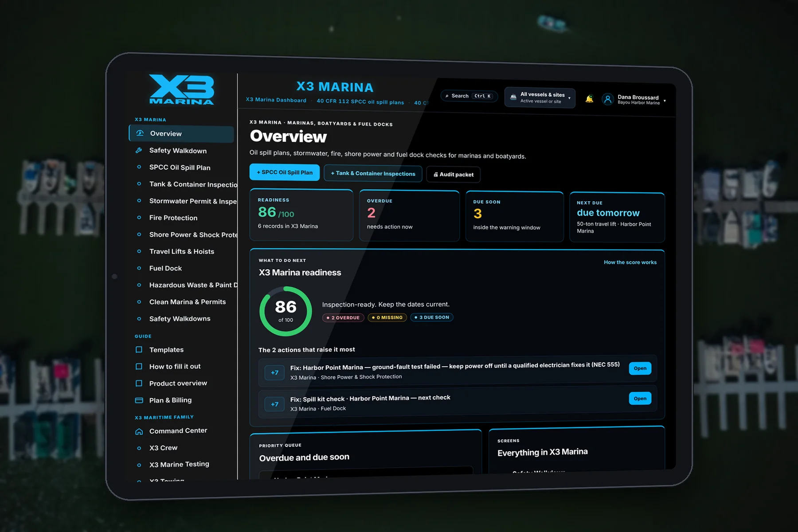Click the SPCC Oil Spill Plan bullet icon
The width and height of the screenshot is (798, 532).
pos(139,167)
